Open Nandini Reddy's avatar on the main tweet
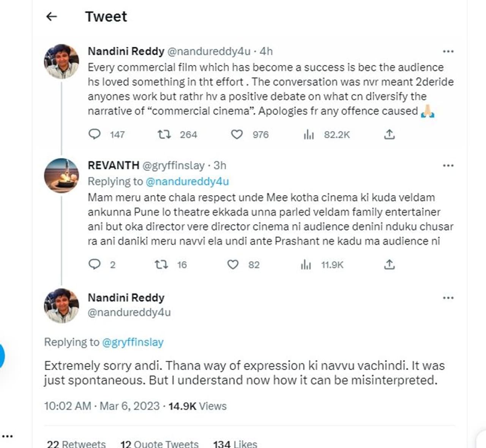Image resolution: width=486 pixels, height=448 pixels. 62,305
